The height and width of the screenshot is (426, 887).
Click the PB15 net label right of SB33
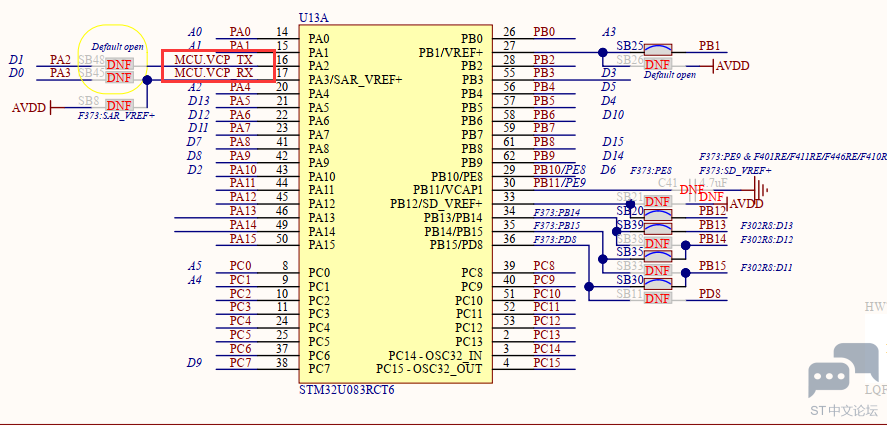pos(712,266)
